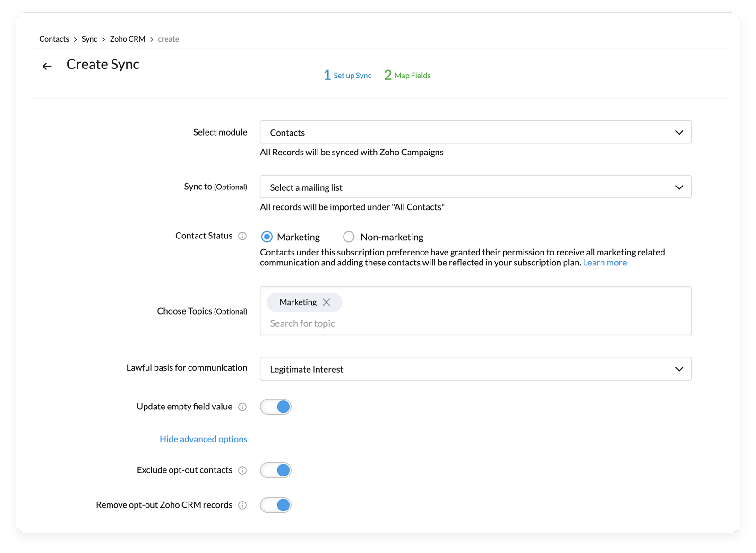Disable Exclude opt-out contacts switch

(x=275, y=470)
